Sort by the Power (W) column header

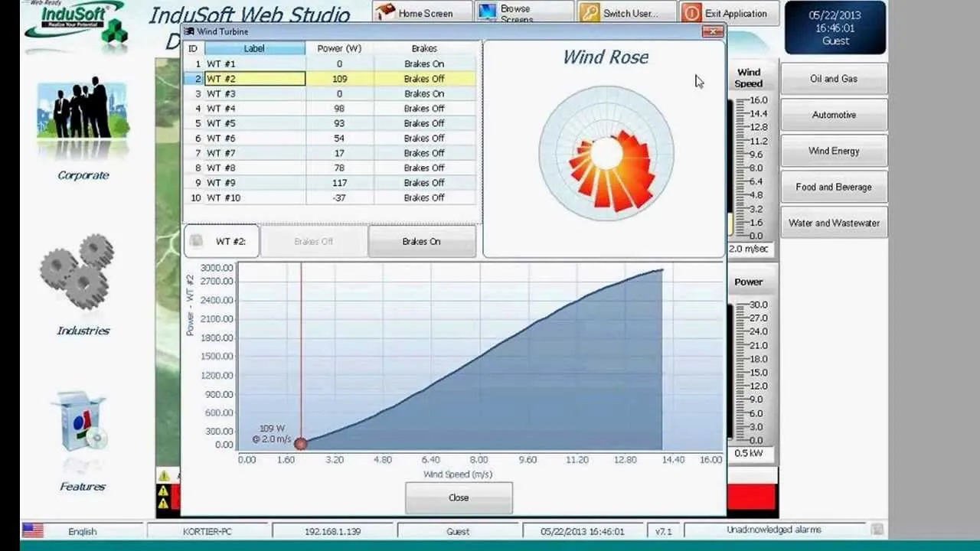[x=339, y=48]
